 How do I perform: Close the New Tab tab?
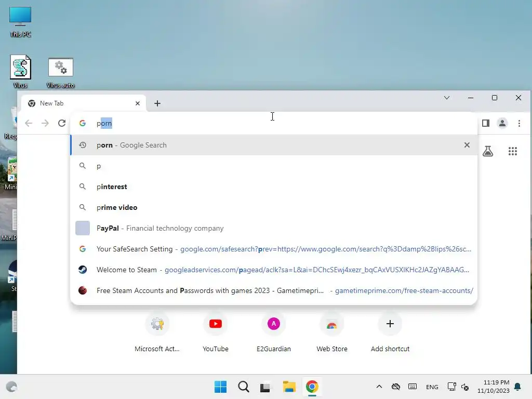pos(137,103)
